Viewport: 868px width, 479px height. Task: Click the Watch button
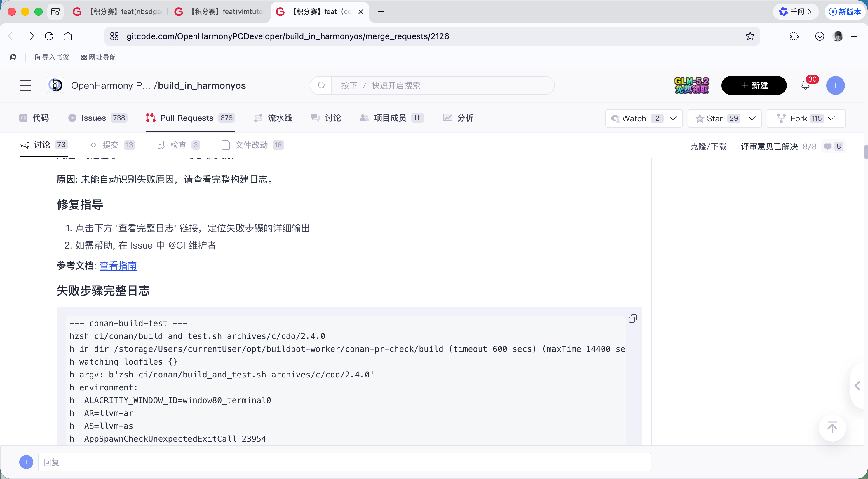634,118
